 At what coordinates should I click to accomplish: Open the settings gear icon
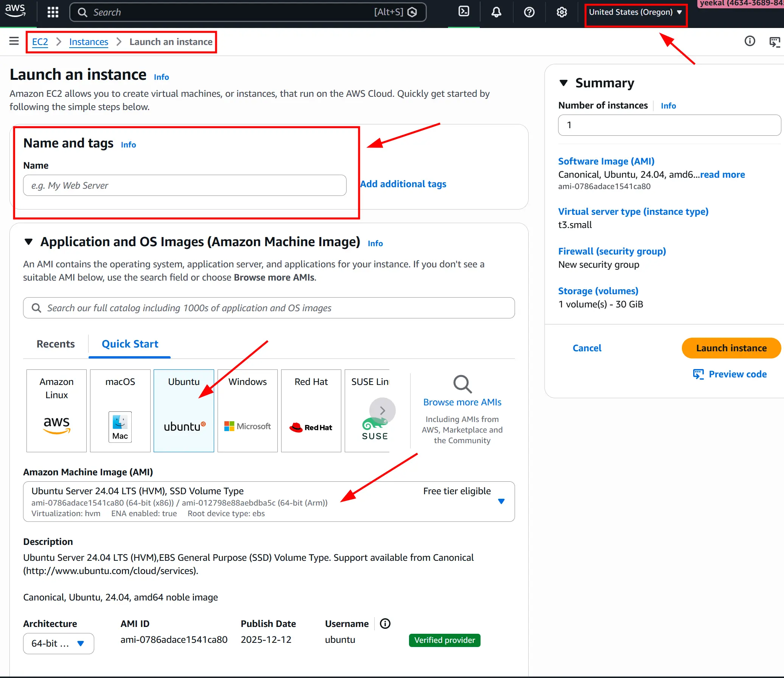[x=561, y=12]
